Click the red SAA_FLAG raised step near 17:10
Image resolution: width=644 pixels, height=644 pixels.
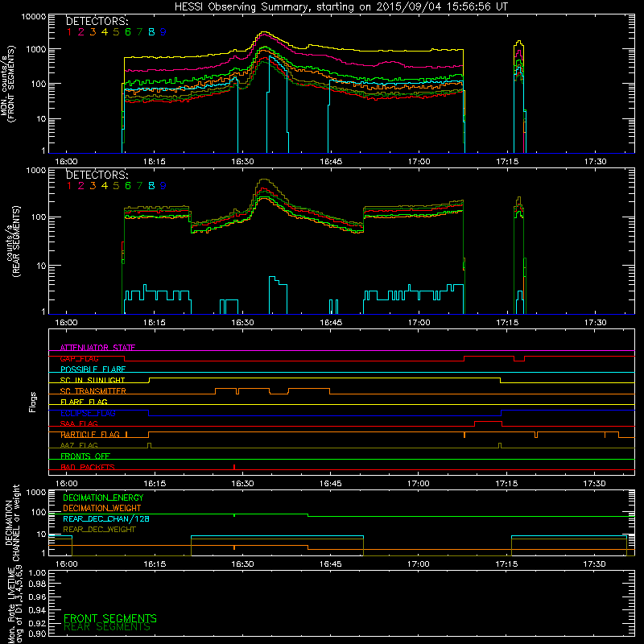click(489, 422)
